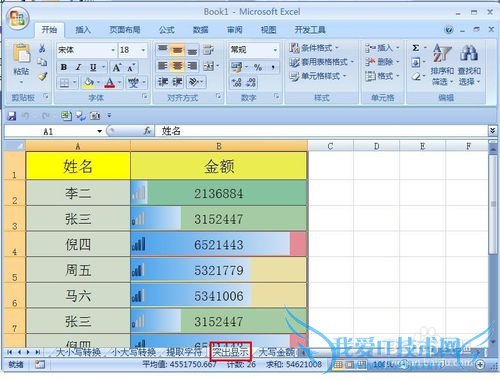Open 排序和筛选 sort and filter
This screenshot has width=500, height=380.
coord(442,65)
